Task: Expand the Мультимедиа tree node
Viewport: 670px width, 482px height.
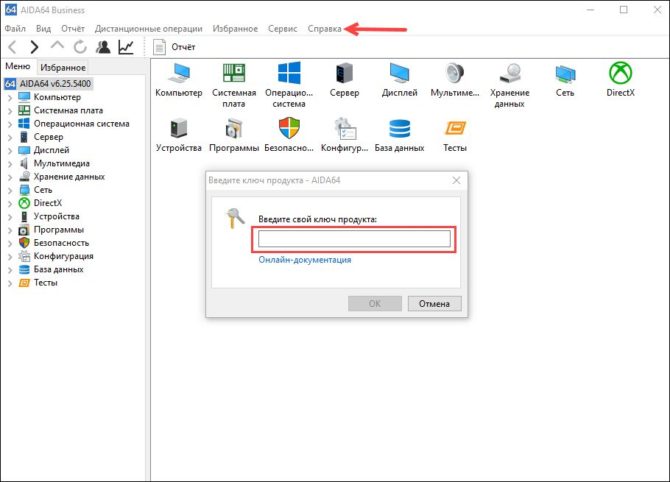Action: click(x=10, y=164)
